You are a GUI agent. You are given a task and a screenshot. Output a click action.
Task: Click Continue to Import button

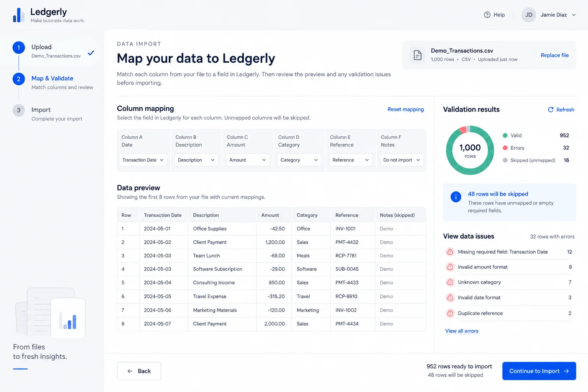[x=539, y=371]
